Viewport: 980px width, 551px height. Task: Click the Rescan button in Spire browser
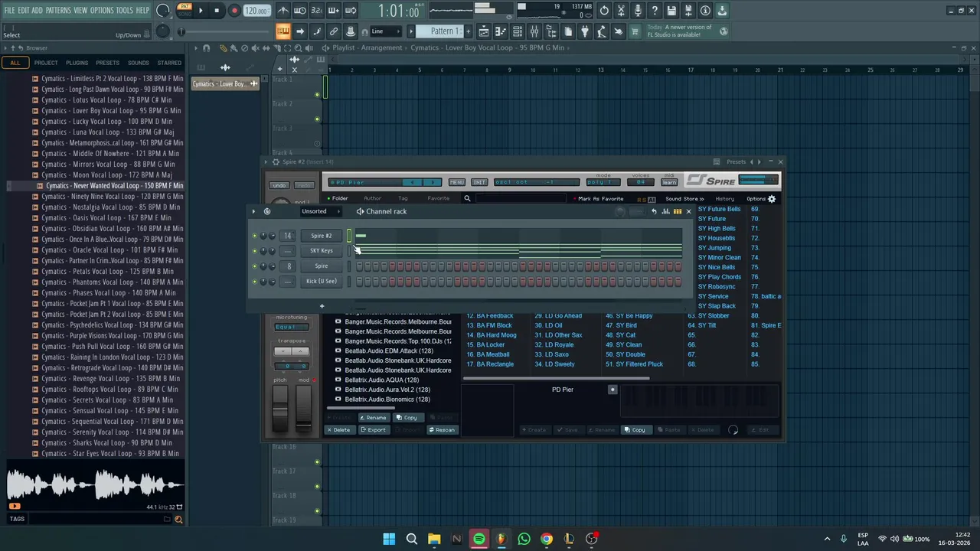[442, 430]
